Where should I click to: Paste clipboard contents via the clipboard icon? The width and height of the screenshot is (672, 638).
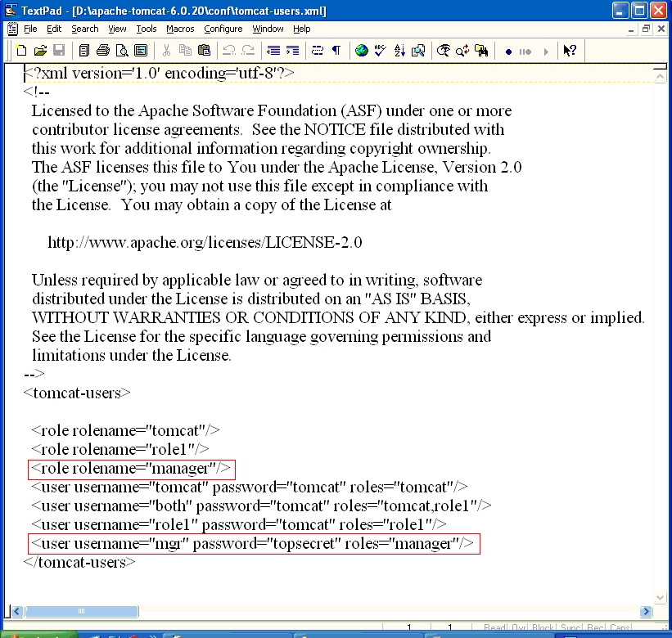click(205, 50)
